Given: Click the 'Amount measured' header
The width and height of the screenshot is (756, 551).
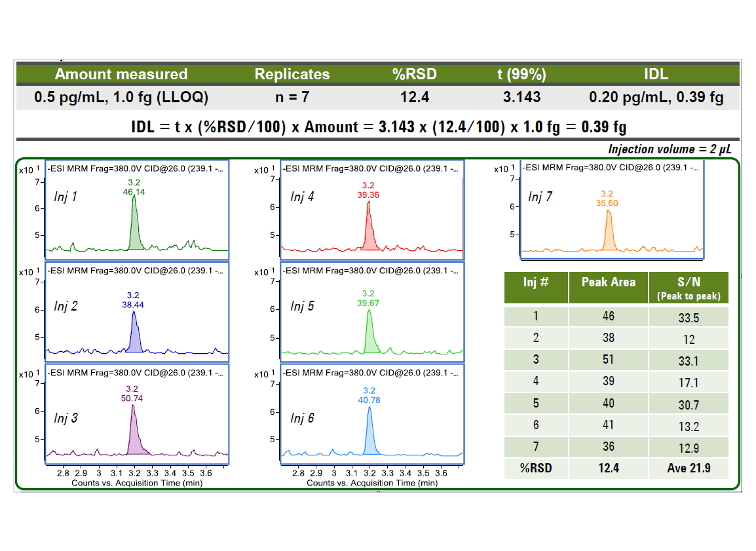Looking at the screenshot, I should point(121,74).
